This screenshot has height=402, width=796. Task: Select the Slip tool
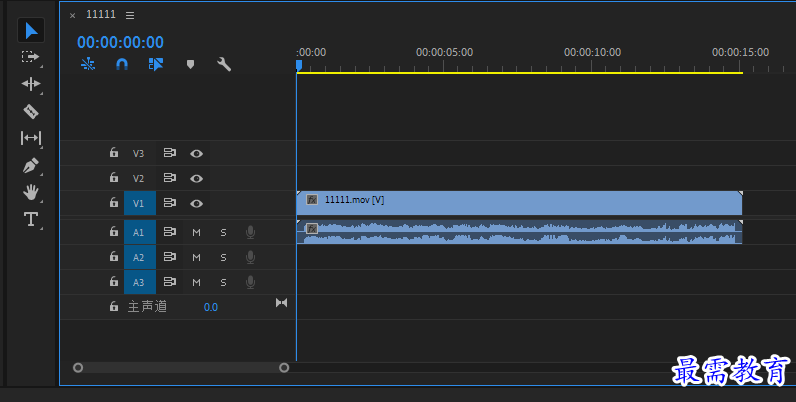point(30,138)
